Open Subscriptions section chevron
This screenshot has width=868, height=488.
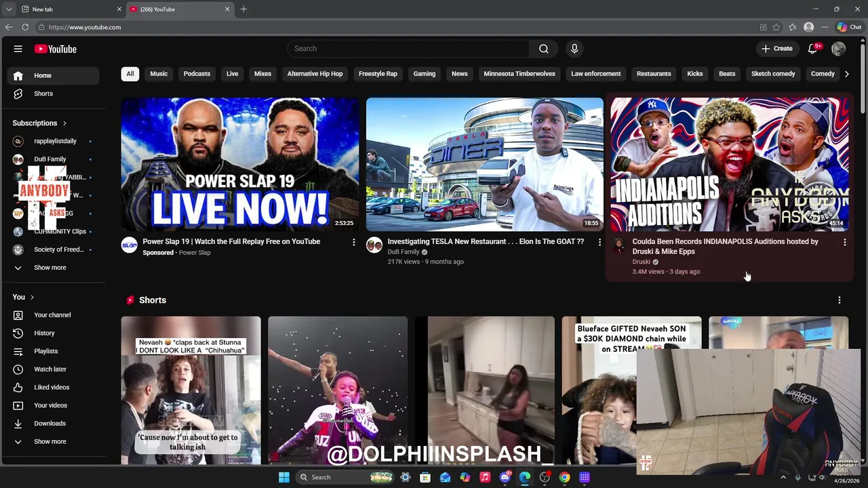pyautogui.click(x=64, y=123)
